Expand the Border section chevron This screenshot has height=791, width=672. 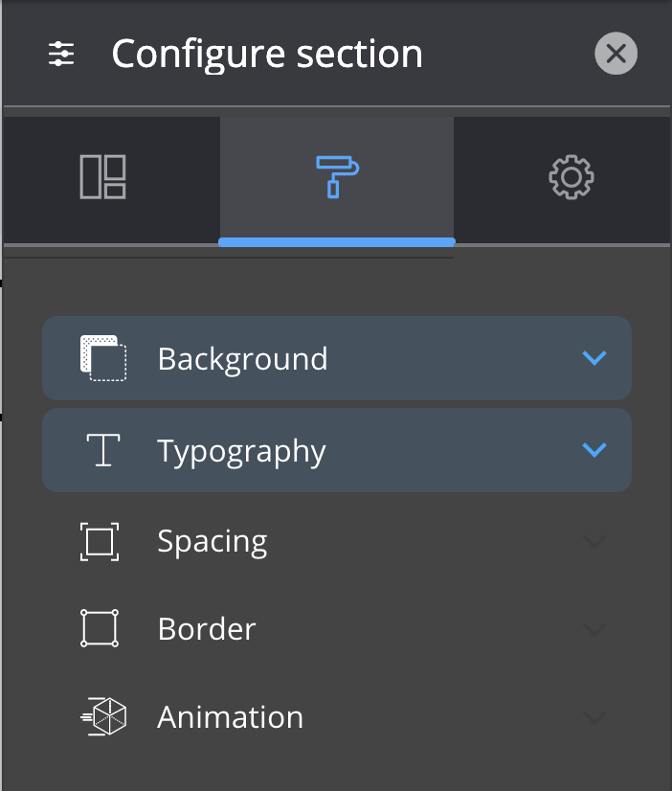(594, 628)
